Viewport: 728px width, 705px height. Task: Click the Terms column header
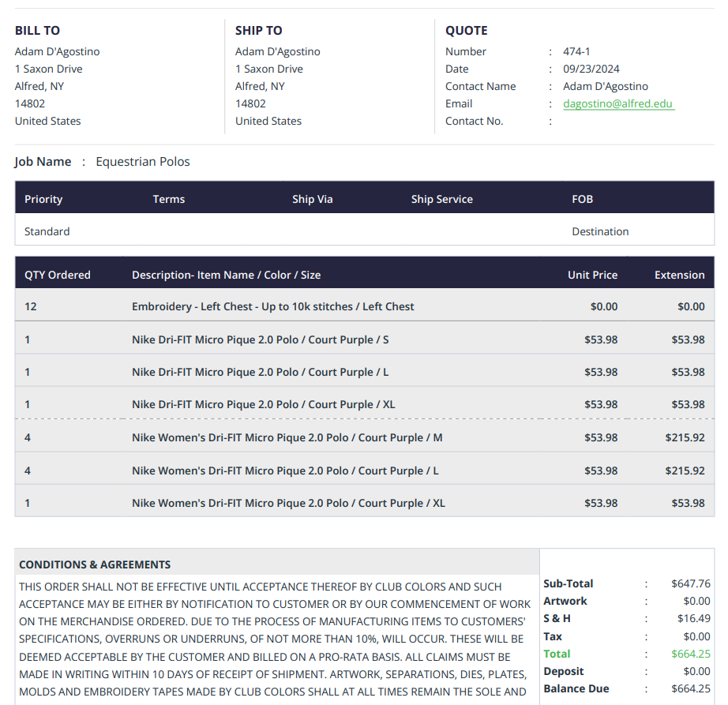(168, 199)
